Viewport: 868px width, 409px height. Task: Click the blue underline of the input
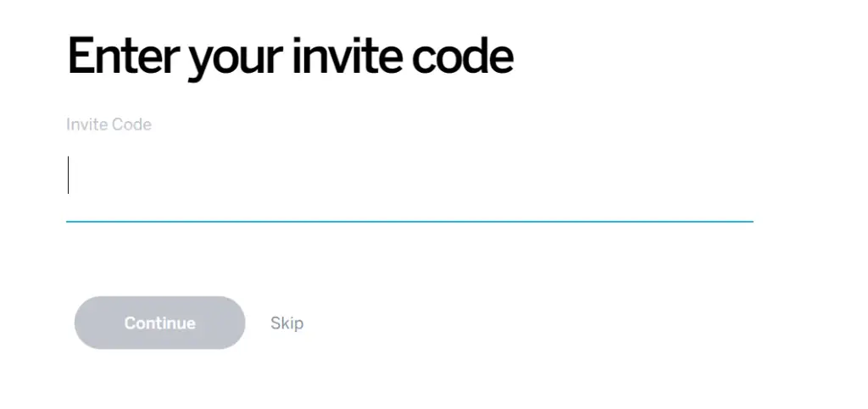(x=409, y=222)
